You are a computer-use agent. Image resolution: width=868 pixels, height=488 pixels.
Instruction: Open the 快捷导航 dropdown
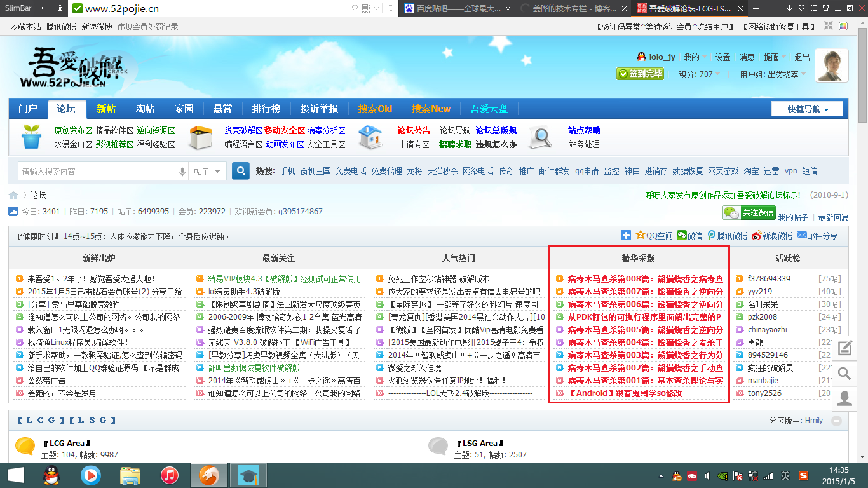point(808,109)
